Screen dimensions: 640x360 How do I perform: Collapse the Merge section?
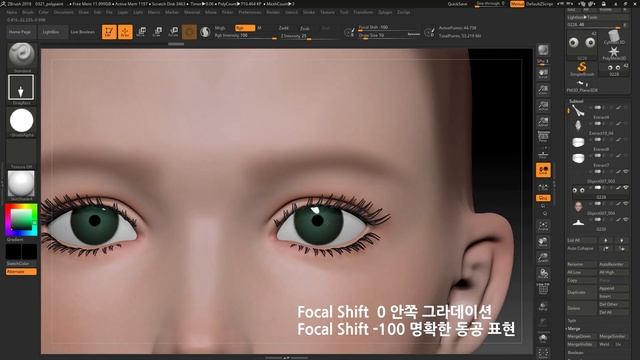click(574, 329)
